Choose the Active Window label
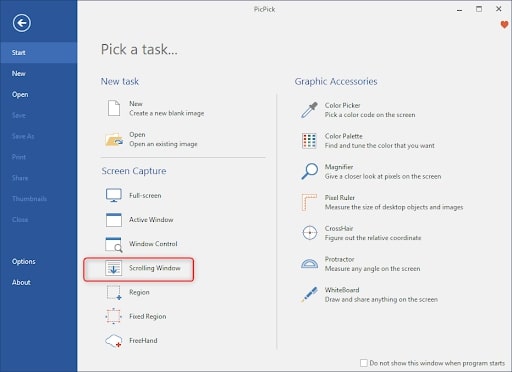The height and width of the screenshot is (372, 512). (151, 220)
